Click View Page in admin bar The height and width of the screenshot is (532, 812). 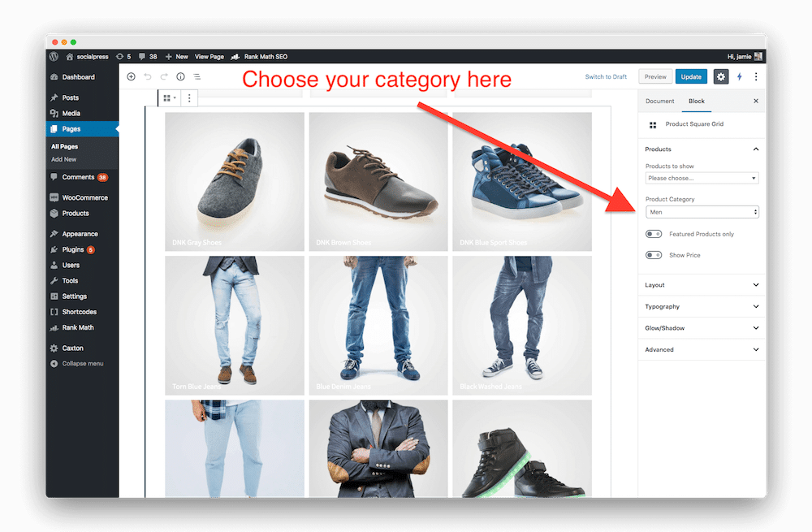pos(209,57)
